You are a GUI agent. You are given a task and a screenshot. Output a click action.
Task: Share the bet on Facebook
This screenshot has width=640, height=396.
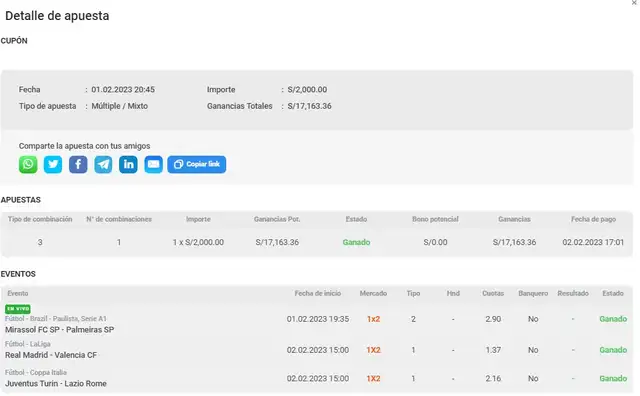click(78, 165)
